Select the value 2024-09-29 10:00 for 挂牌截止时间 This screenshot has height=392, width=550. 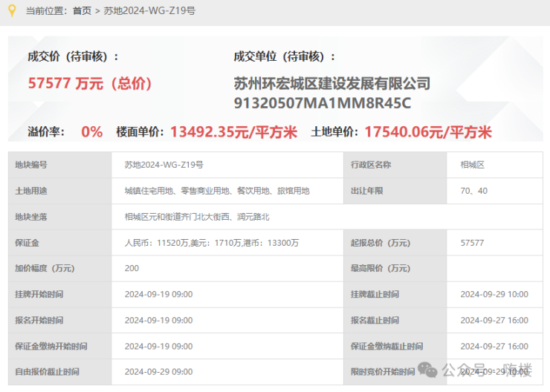tap(494, 294)
